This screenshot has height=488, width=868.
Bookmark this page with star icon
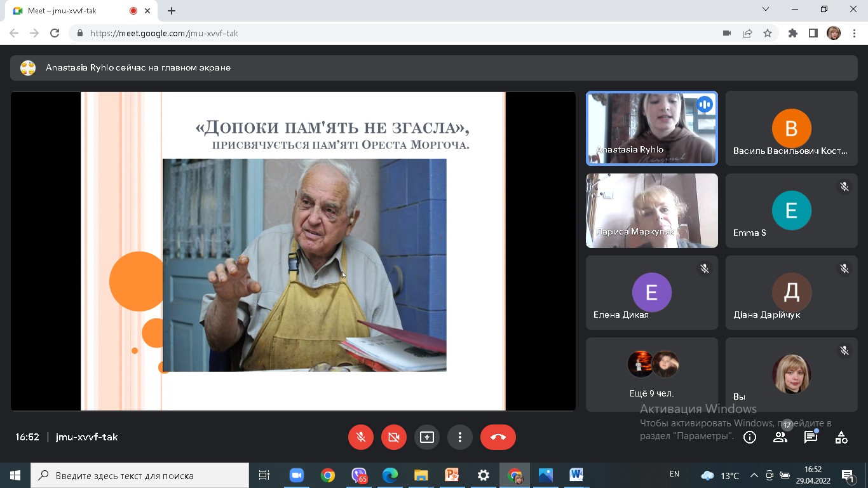(768, 33)
